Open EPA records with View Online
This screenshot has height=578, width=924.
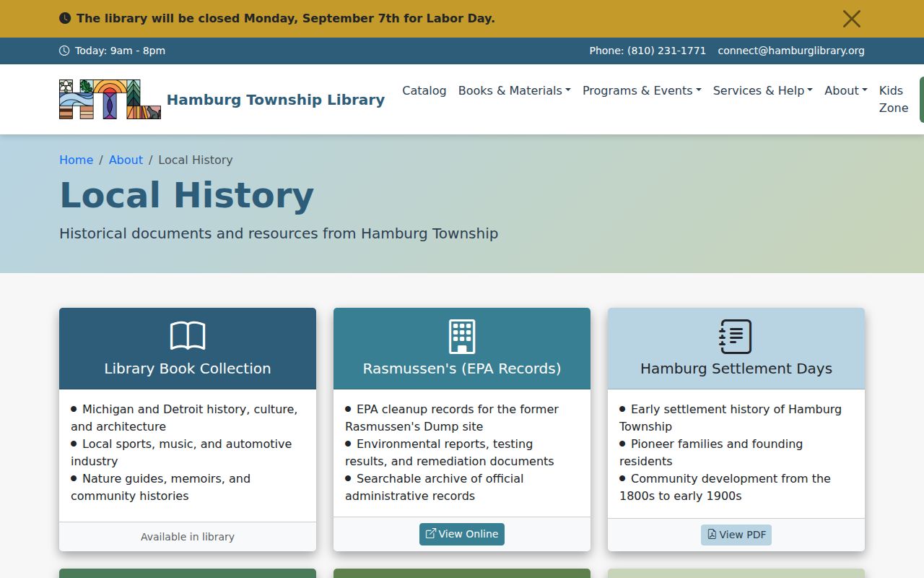tap(462, 534)
